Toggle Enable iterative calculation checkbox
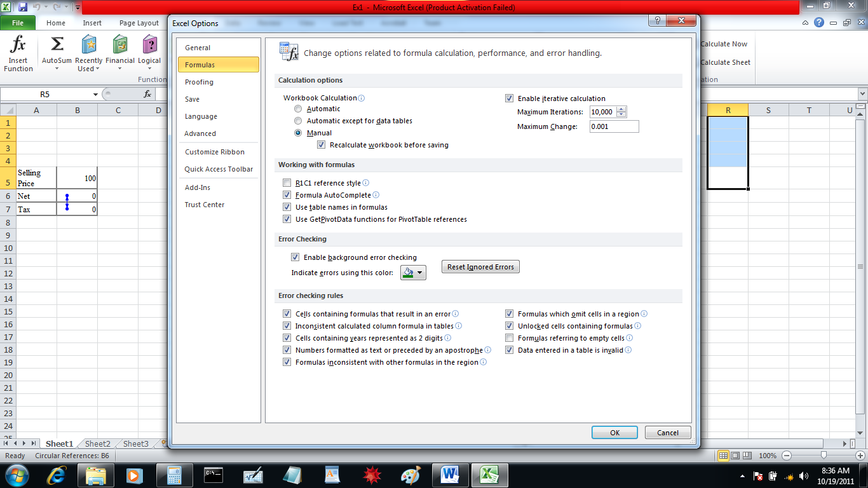The image size is (868, 488). pos(509,98)
